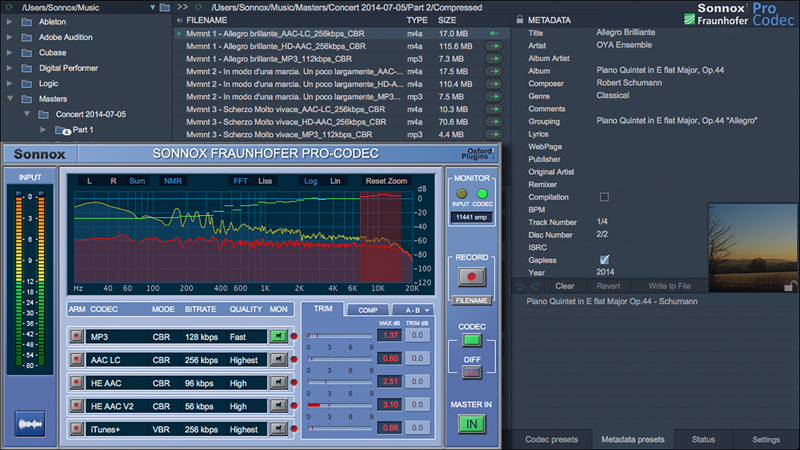Click the redo arrow in metadata toolbar
Viewport: 800px width, 450px height.
pos(535,286)
